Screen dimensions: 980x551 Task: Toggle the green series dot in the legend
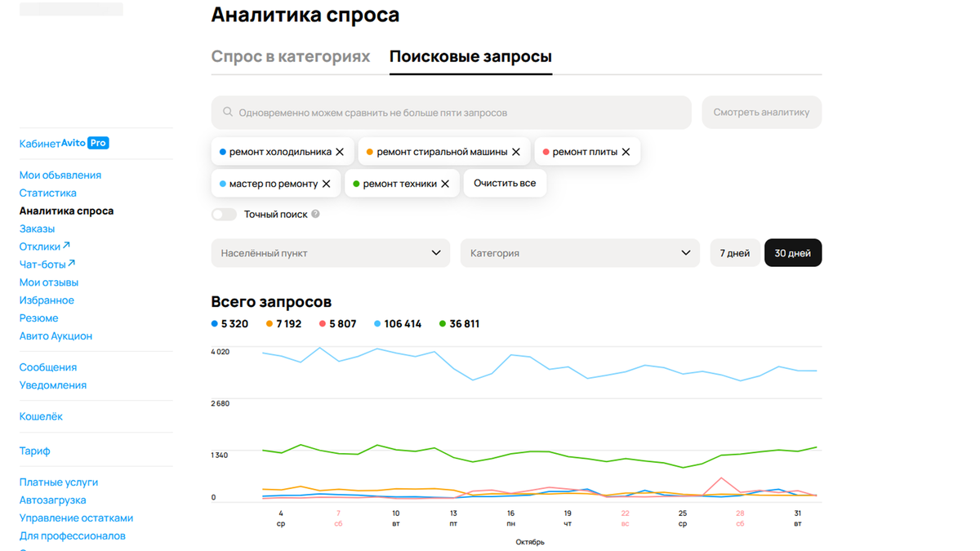(442, 323)
